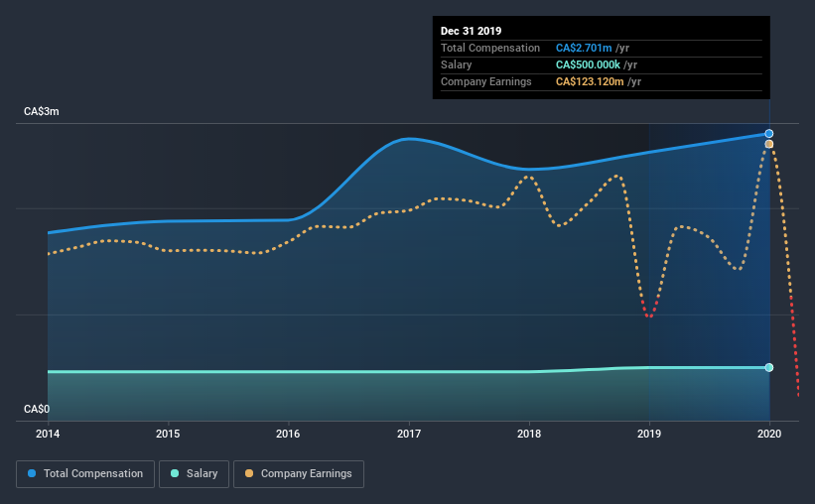Click the CA$3m y-axis label
The height and width of the screenshot is (504, 815).
[x=42, y=112]
